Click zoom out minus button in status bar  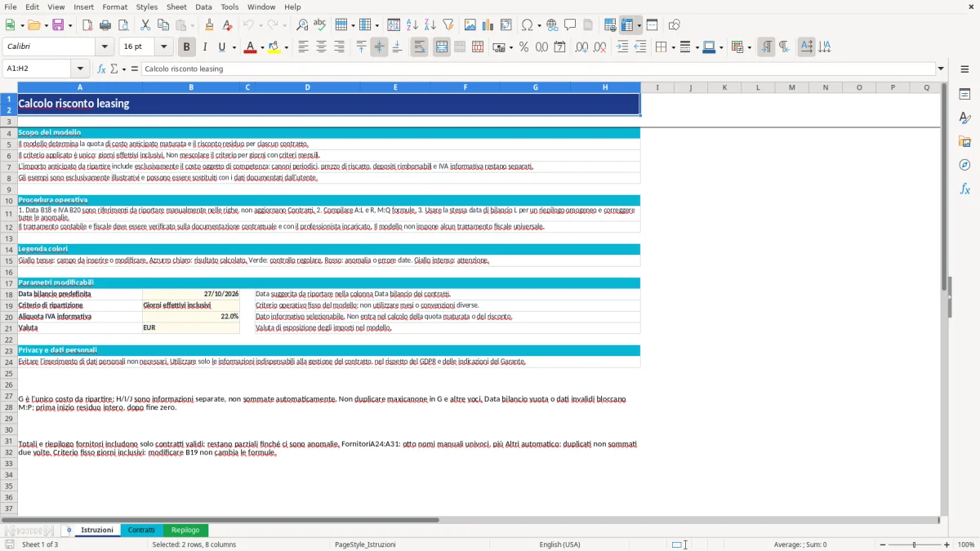tap(883, 544)
